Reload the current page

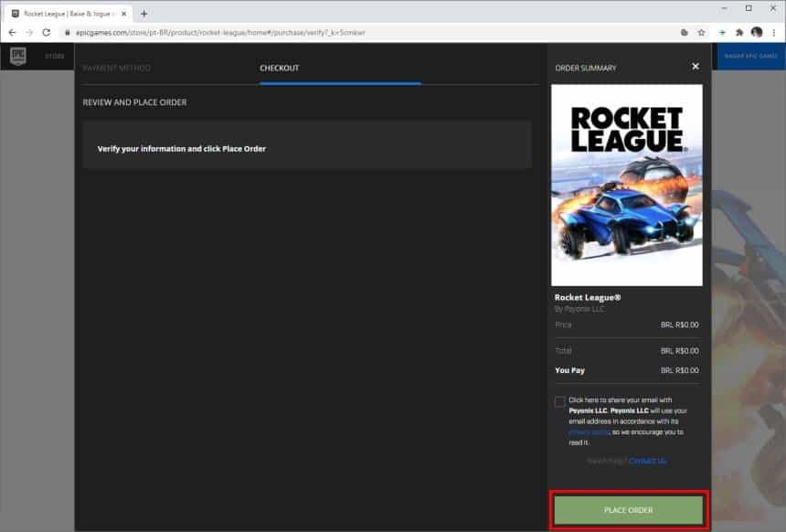coord(46,33)
